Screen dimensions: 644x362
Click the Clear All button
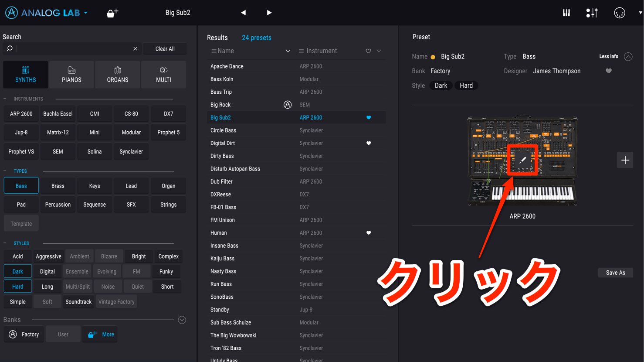[x=165, y=49]
